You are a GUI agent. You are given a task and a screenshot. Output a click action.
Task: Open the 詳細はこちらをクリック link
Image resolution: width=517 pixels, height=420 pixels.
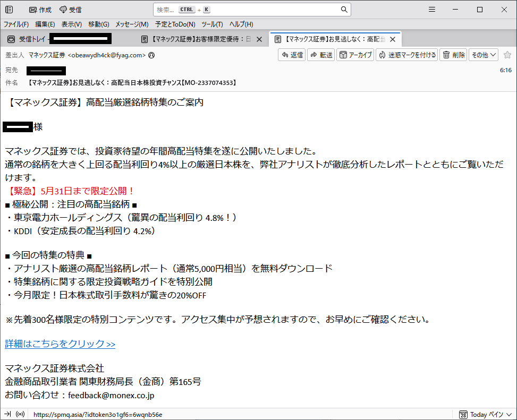click(x=60, y=344)
